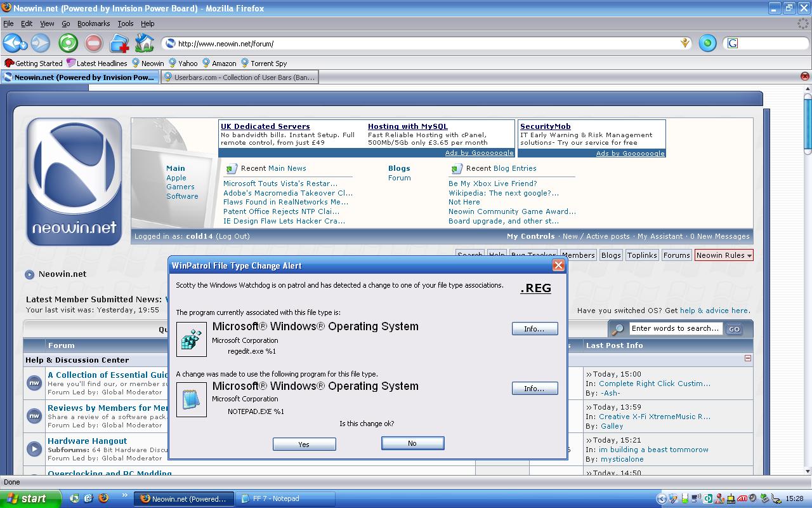
Task: Open Hardware Hangout forum link
Action: click(x=87, y=441)
